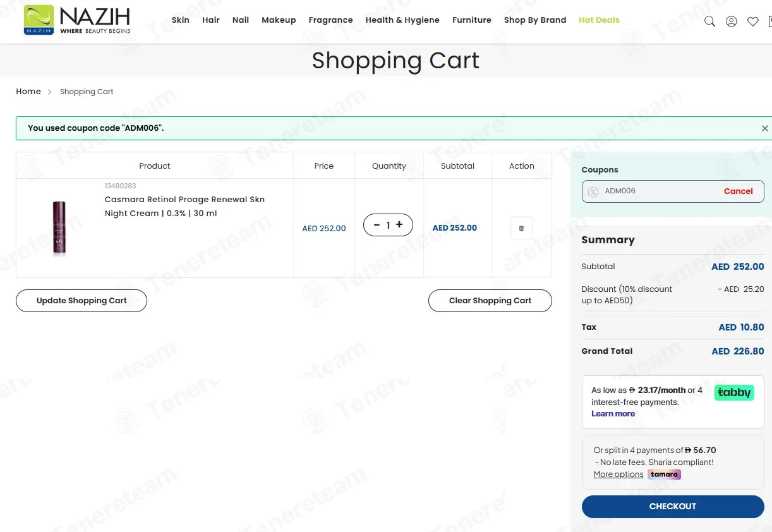Click the quantity value 1 field
The width and height of the screenshot is (772, 532).
(388, 226)
